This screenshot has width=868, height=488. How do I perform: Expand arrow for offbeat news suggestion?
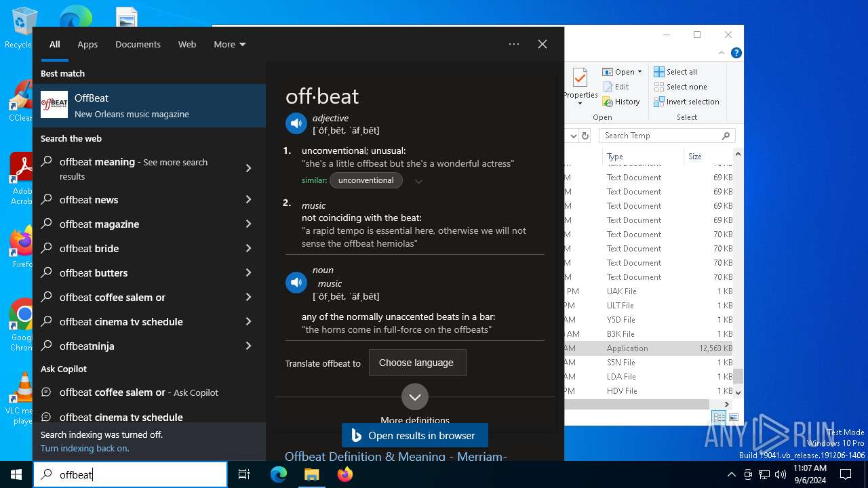click(248, 199)
